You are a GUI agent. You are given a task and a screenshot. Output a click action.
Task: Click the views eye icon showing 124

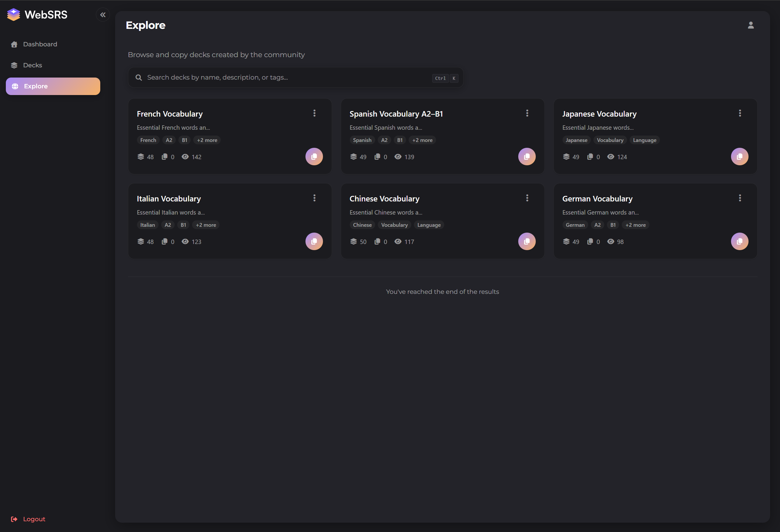coord(611,157)
